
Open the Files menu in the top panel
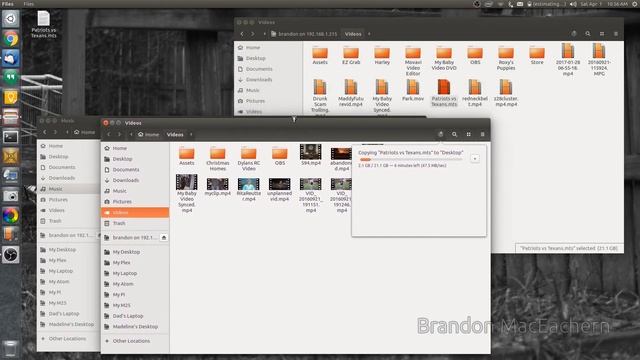tap(29, 4)
